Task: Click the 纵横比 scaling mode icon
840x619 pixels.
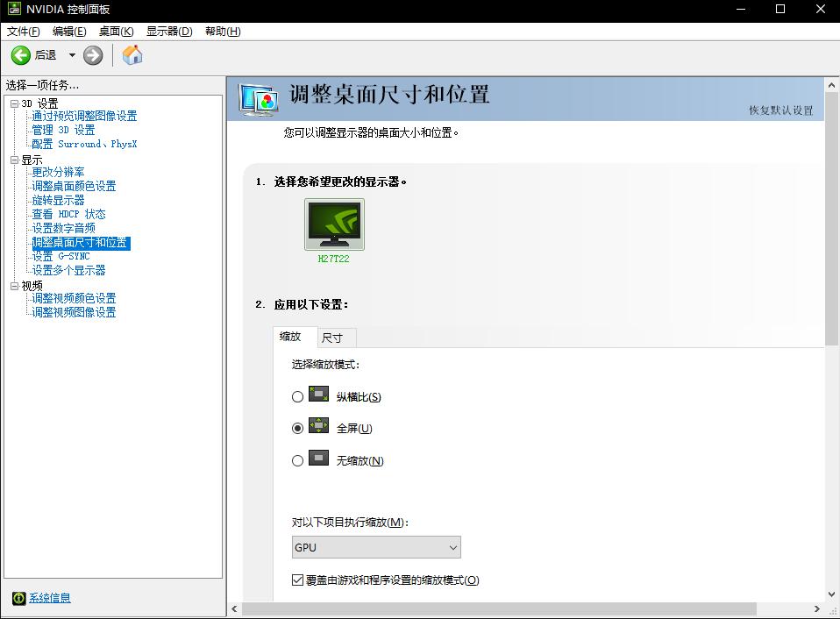Action: pyautogui.click(x=319, y=395)
